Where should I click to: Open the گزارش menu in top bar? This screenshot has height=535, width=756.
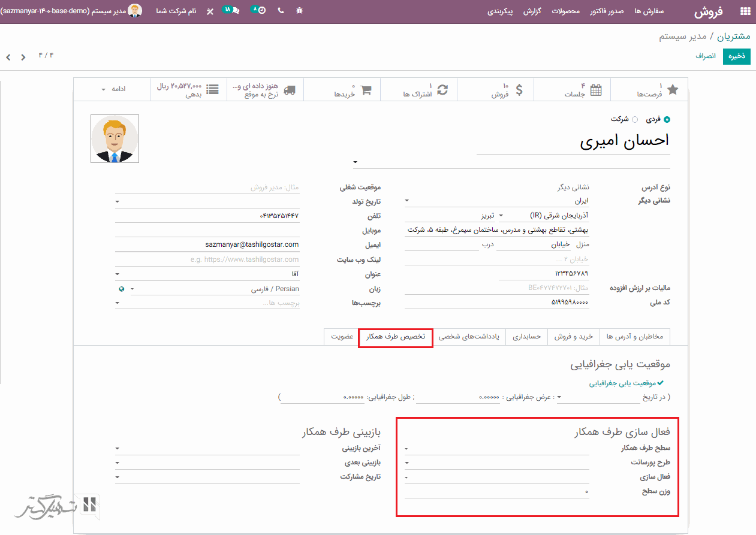coord(532,11)
